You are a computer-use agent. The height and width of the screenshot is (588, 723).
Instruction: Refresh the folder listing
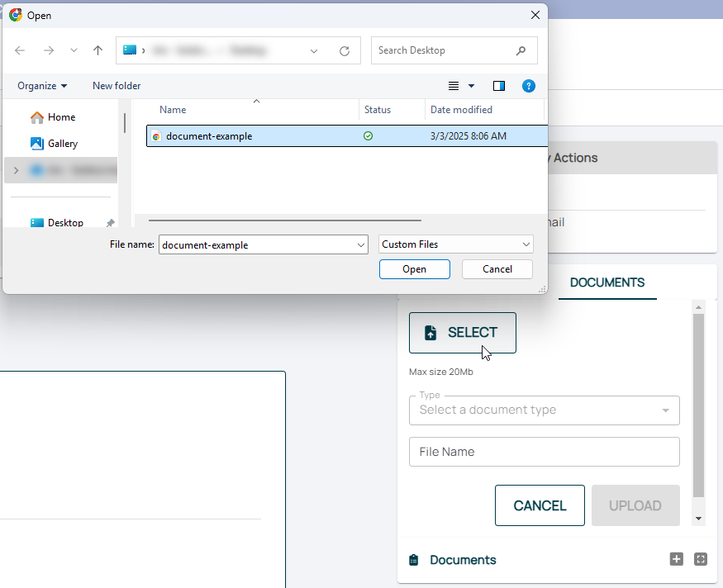coord(345,50)
